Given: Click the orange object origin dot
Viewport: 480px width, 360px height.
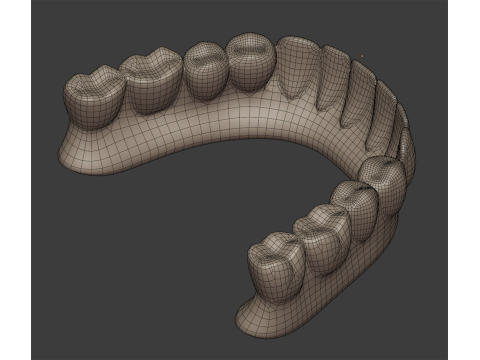Looking at the screenshot, I should (x=362, y=56).
